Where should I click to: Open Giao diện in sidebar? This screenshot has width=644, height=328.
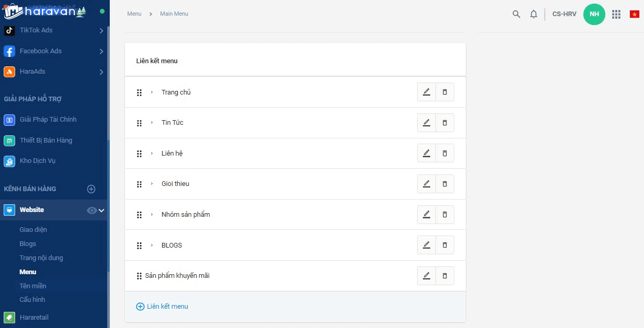click(33, 230)
